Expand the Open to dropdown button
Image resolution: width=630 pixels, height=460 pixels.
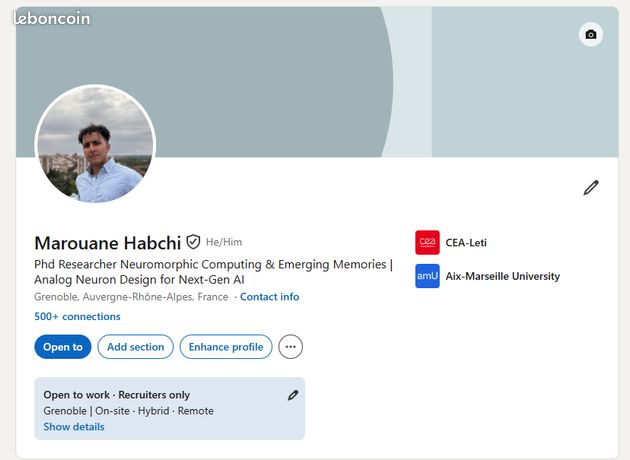[63, 347]
